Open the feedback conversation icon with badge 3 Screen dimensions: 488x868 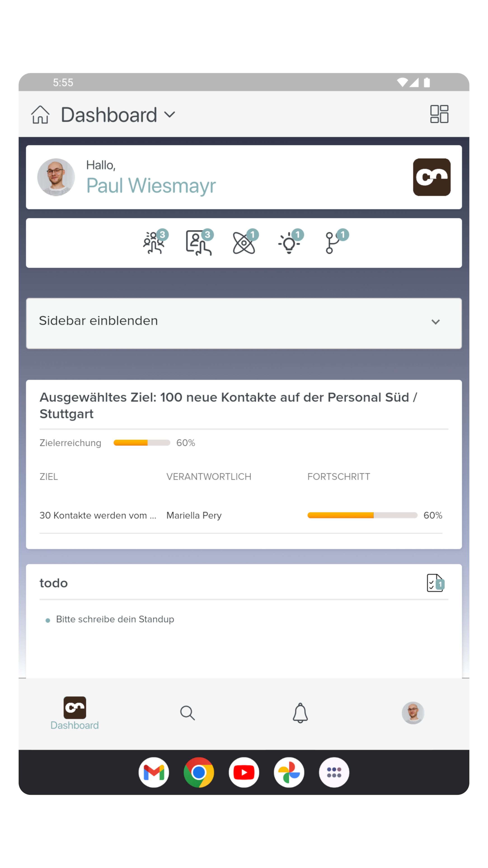click(x=200, y=242)
